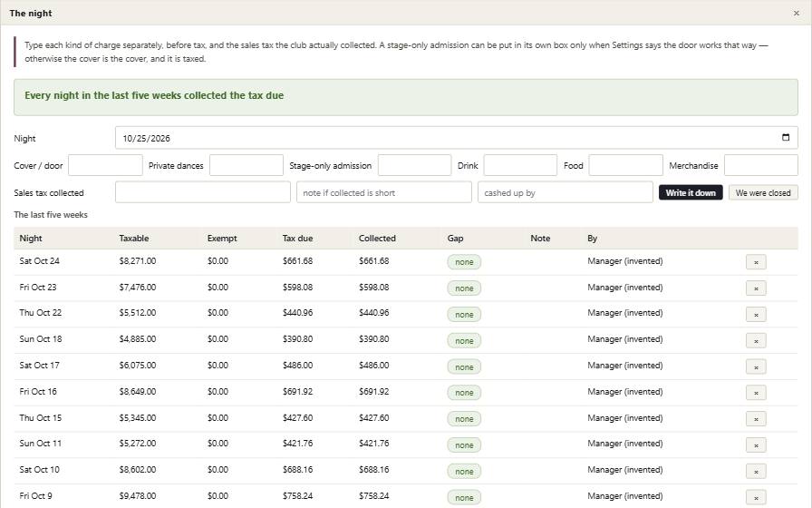Screen dimensions: 812x508
Task: Delete the Thu Oct 22 row
Action: (x=756, y=315)
